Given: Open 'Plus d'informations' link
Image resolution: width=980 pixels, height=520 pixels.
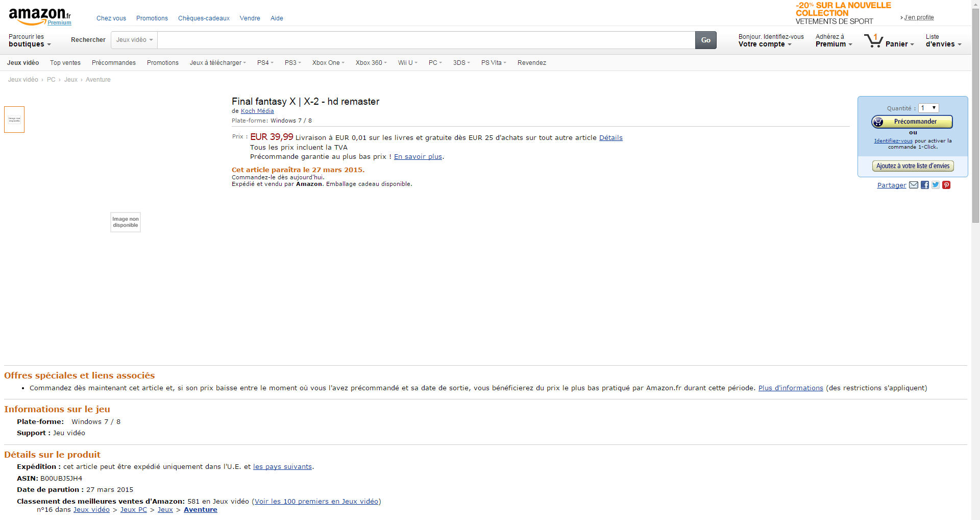Looking at the screenshot, I should (791, 388).
